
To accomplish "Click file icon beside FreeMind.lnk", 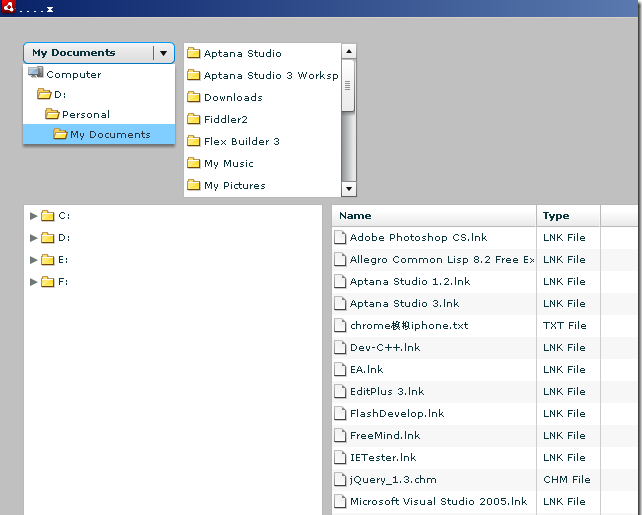I will [x=340, y=436].
